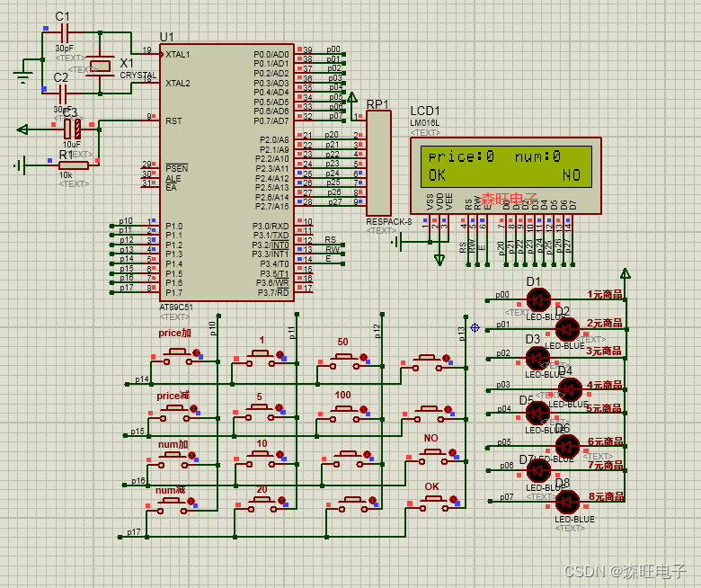
Task: Push the keypad button labeled 1
Action: [262, 358]
